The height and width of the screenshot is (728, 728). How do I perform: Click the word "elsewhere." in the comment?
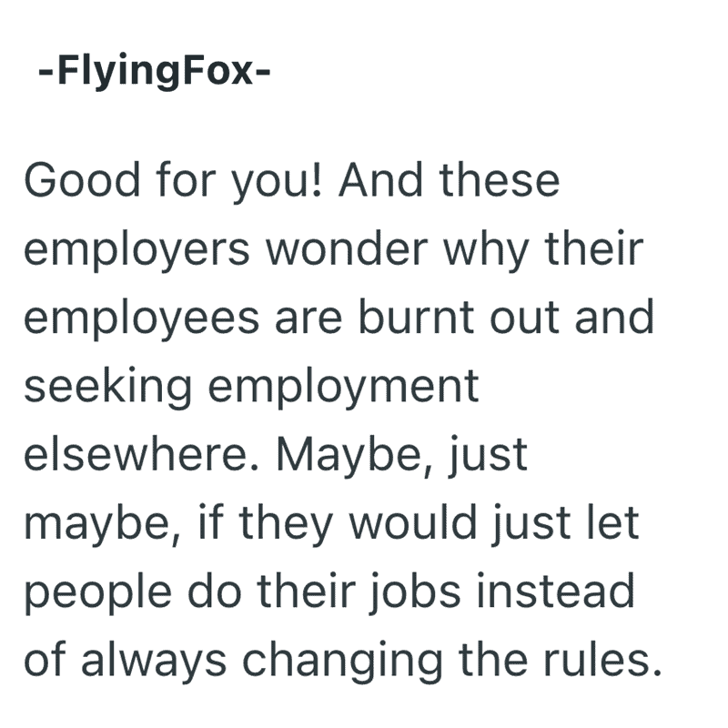click(x=141, y=454)
